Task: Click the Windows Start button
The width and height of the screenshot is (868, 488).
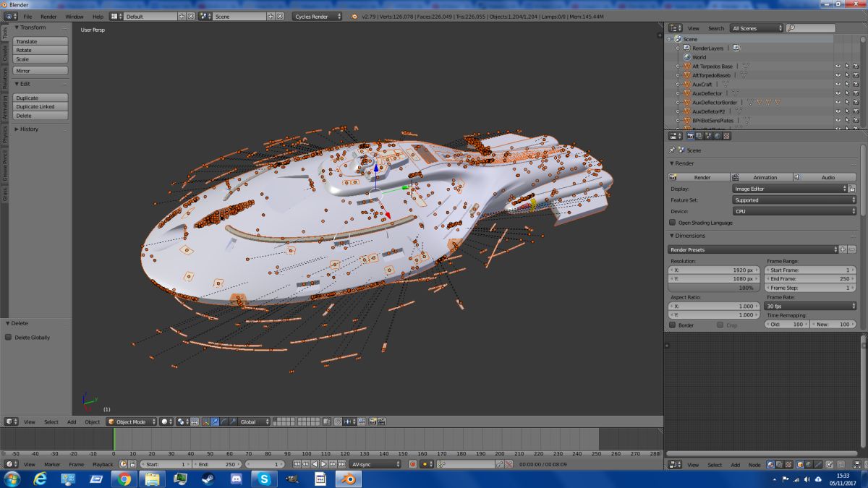Action: pos(13,479)
